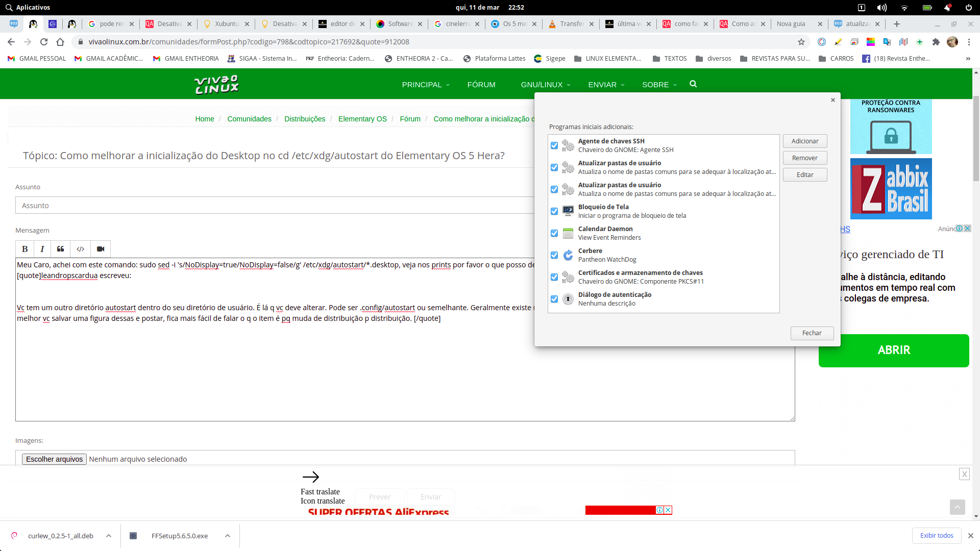Click into the Assunto input field
Viewport: 980px width, 551px height.
[276, 206]
